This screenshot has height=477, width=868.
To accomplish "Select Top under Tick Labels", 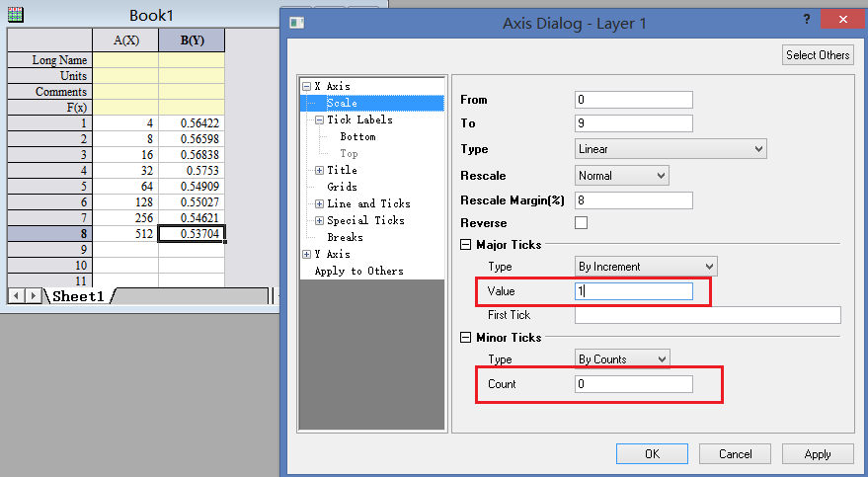I will (x=349, y=153).
